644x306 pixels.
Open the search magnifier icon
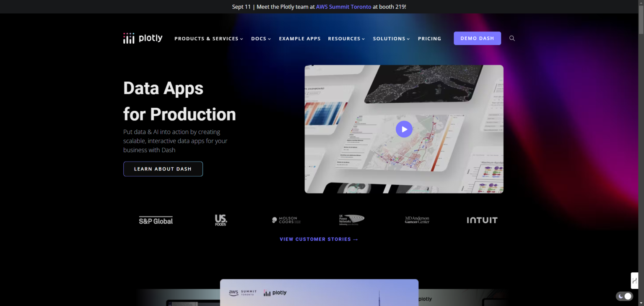[512, 38]
